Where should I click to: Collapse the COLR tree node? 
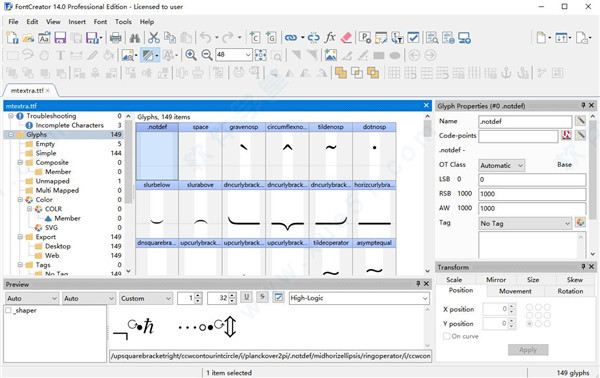(29, 209)
